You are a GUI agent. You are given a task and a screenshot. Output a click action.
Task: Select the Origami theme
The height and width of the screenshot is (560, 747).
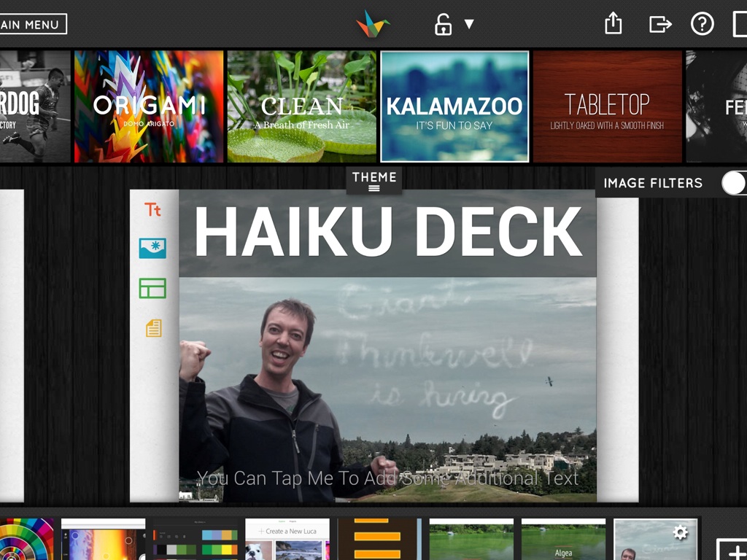149,106
